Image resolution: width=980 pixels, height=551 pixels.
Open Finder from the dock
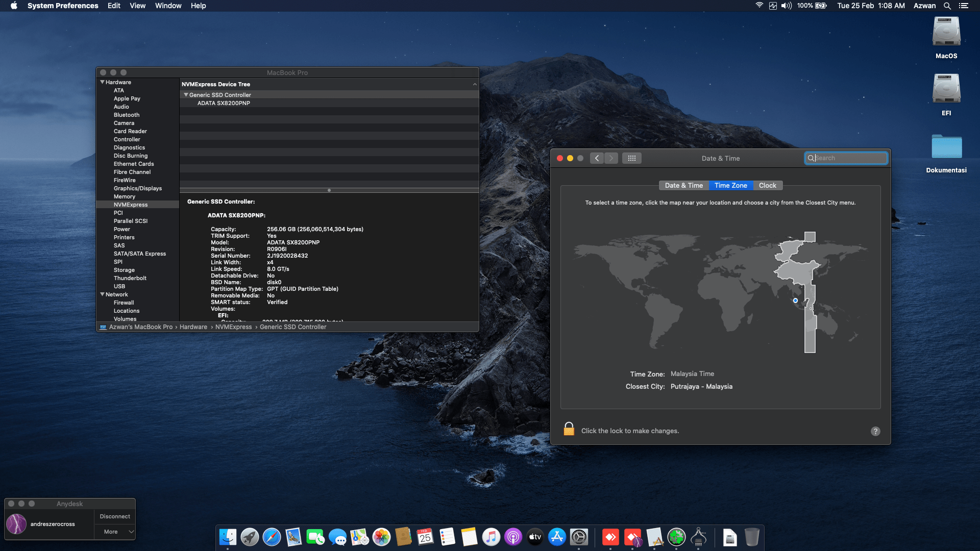coord(228,537)
